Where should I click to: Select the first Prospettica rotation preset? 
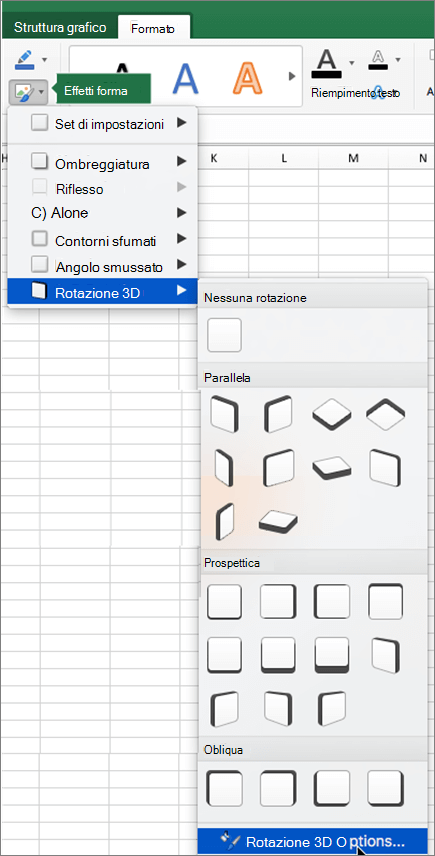224,602
